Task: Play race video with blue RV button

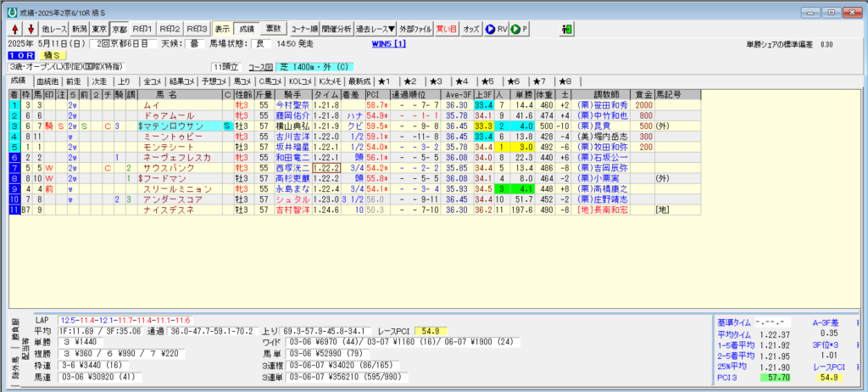Action: 497,29
